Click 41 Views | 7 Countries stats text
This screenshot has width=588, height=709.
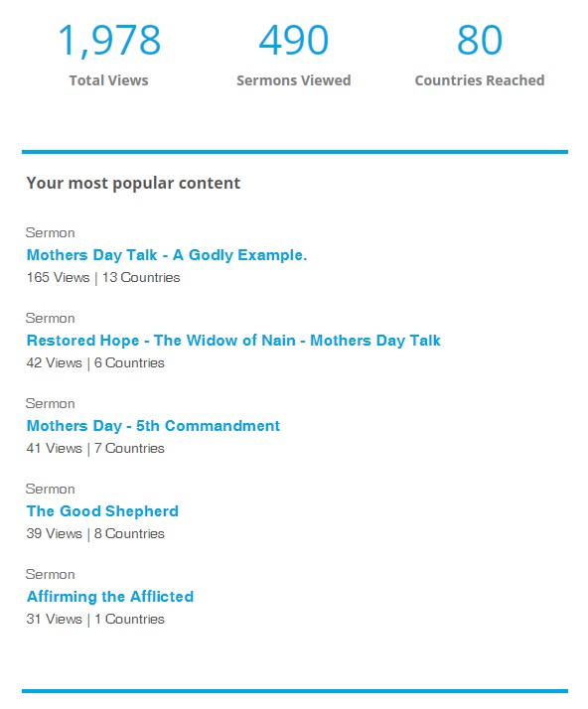tap(95, 448)
